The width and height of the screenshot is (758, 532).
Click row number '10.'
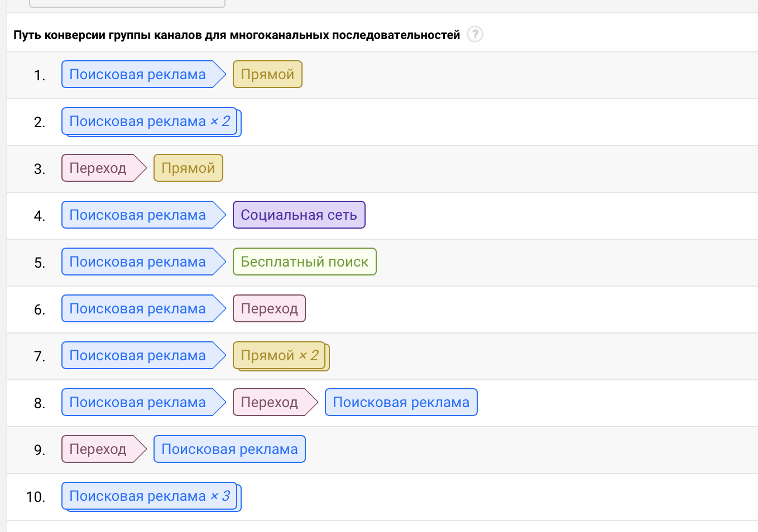coord(36,497)
